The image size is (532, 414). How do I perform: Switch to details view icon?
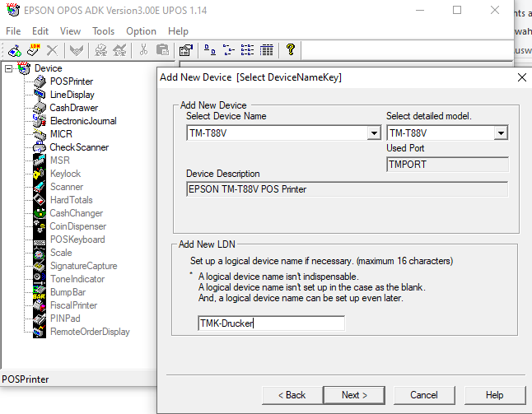point(266,50)
